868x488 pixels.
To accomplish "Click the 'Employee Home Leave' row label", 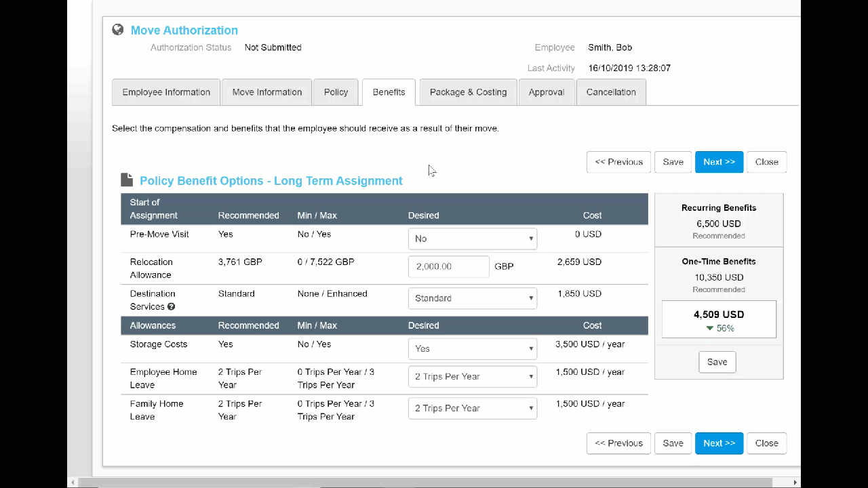I will [x=163, y=378].
